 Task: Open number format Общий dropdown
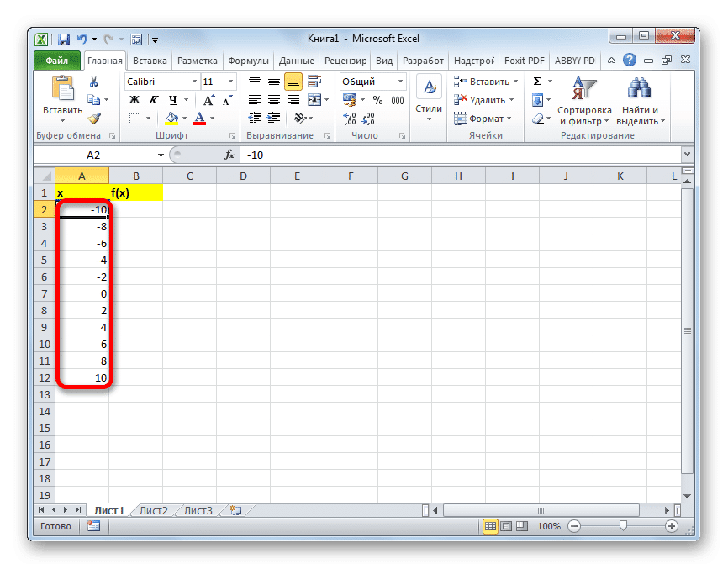pyautogui.click(x=400, y=82)
